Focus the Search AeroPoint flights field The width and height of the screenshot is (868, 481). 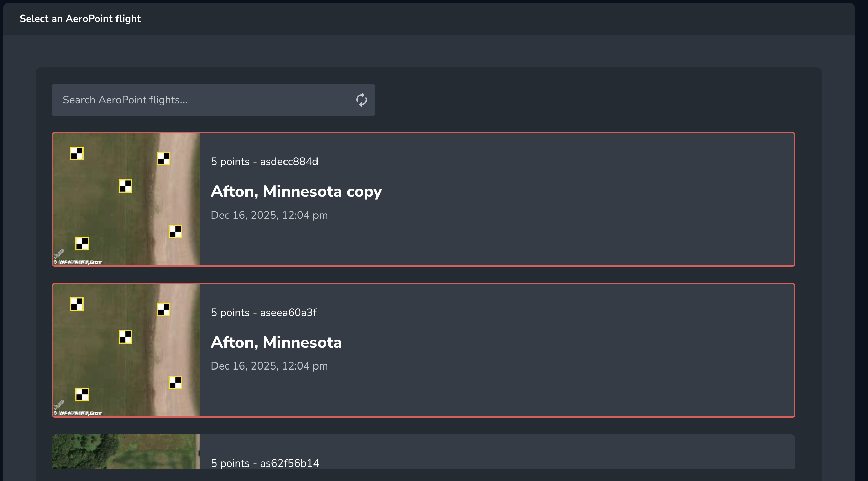pos(202,100)
